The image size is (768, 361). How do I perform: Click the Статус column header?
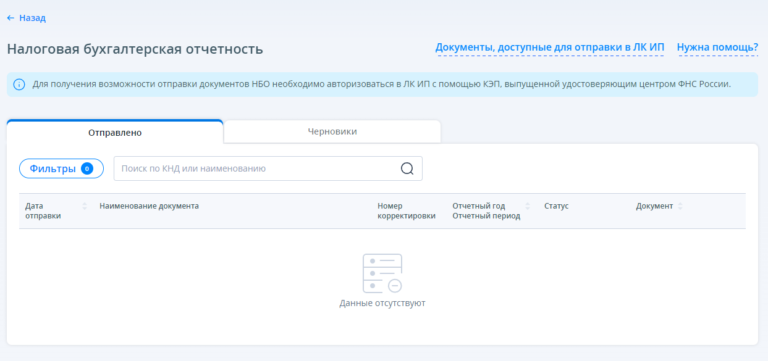click(556, 206)
